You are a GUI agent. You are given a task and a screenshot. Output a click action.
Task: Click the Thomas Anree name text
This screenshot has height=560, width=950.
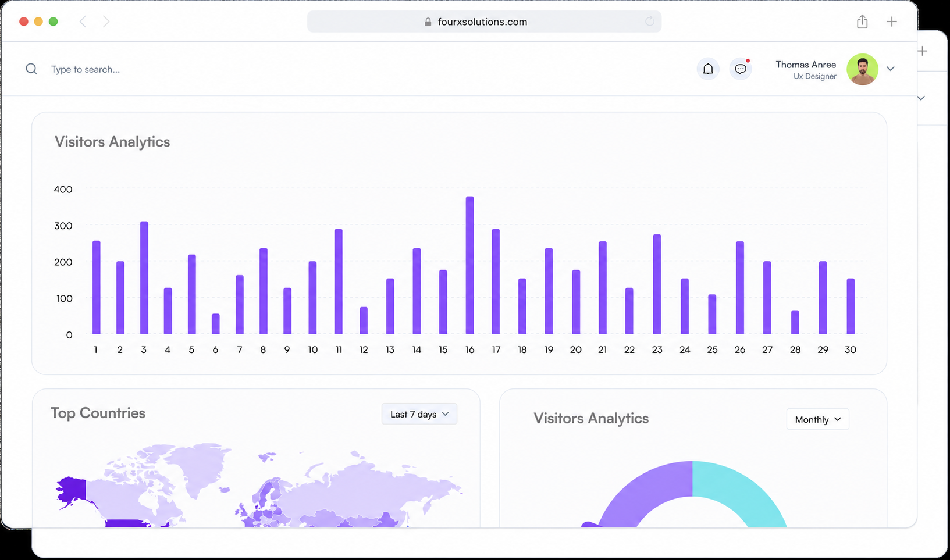tap(806, 65)
